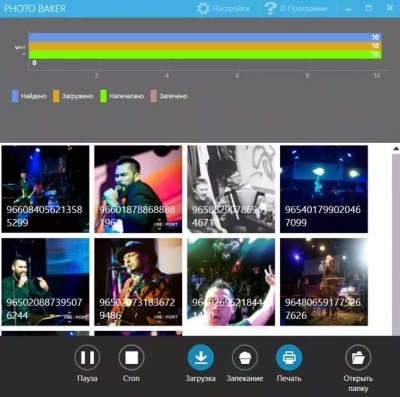Close the Photo Baker window

pyautogui.click(x=390, y=8)
